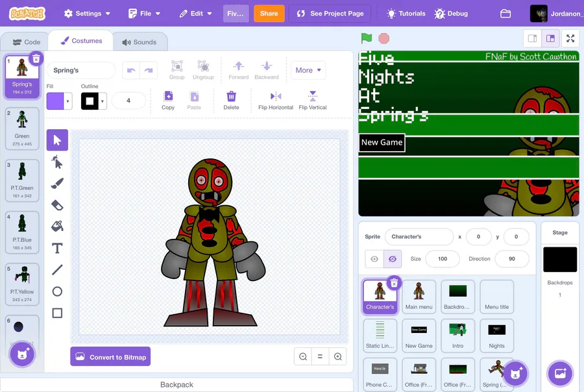Select the P.T.Yellow costume

(22, 284)
